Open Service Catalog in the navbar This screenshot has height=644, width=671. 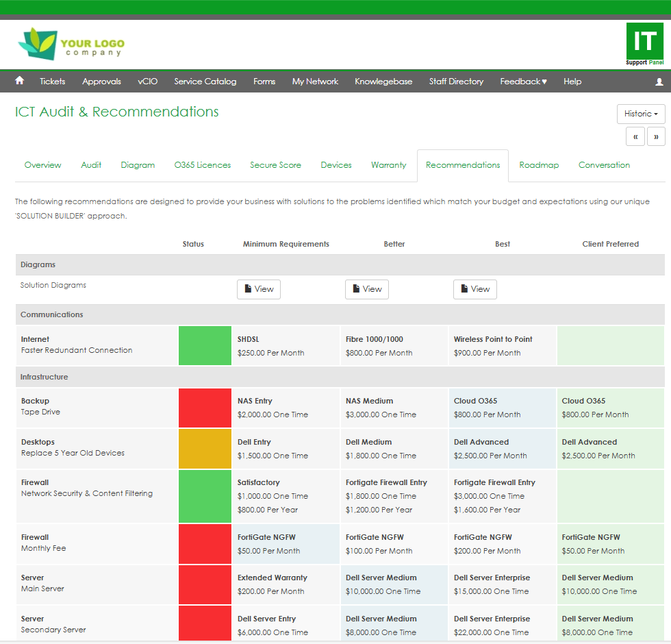[205, 82]
